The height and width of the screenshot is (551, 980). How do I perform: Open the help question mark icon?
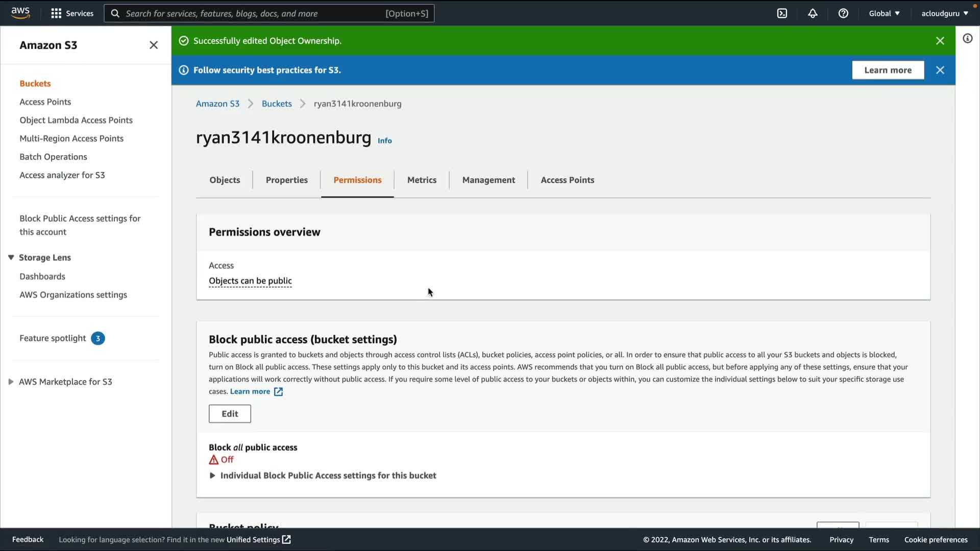click(843, 14)
